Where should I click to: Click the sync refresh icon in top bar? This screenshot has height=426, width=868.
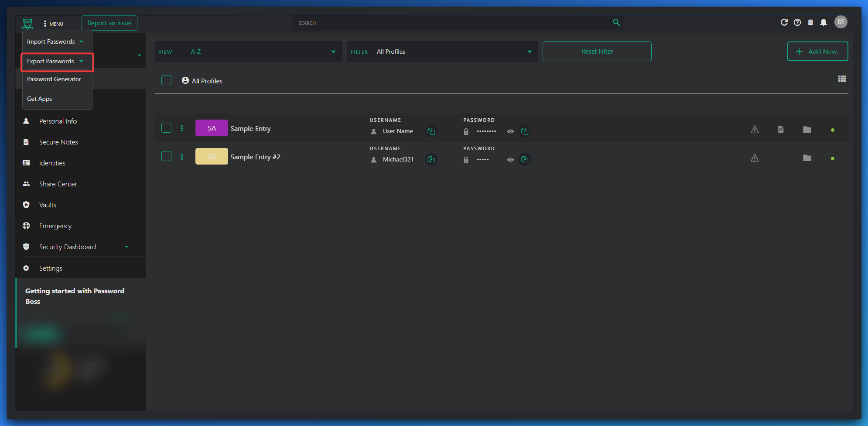784,22
